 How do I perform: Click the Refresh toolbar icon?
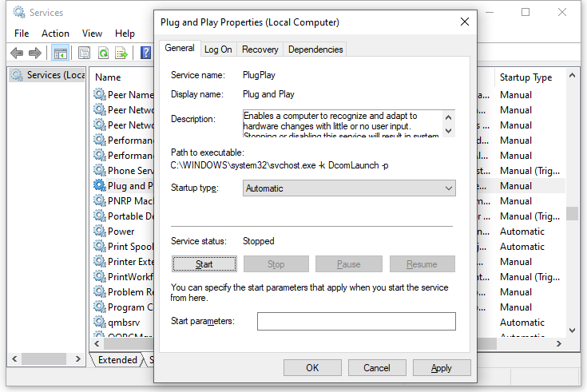(103, 53)
